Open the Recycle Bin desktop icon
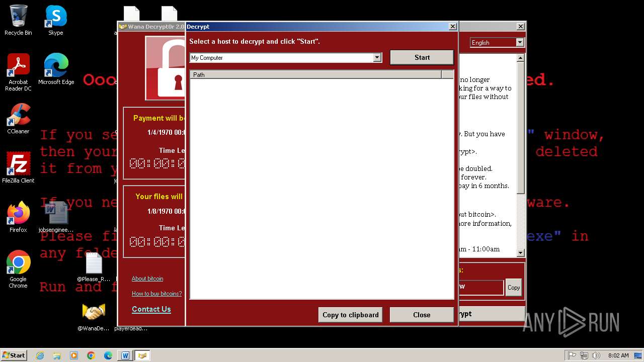644x362 pixels. tap(18, 20)
